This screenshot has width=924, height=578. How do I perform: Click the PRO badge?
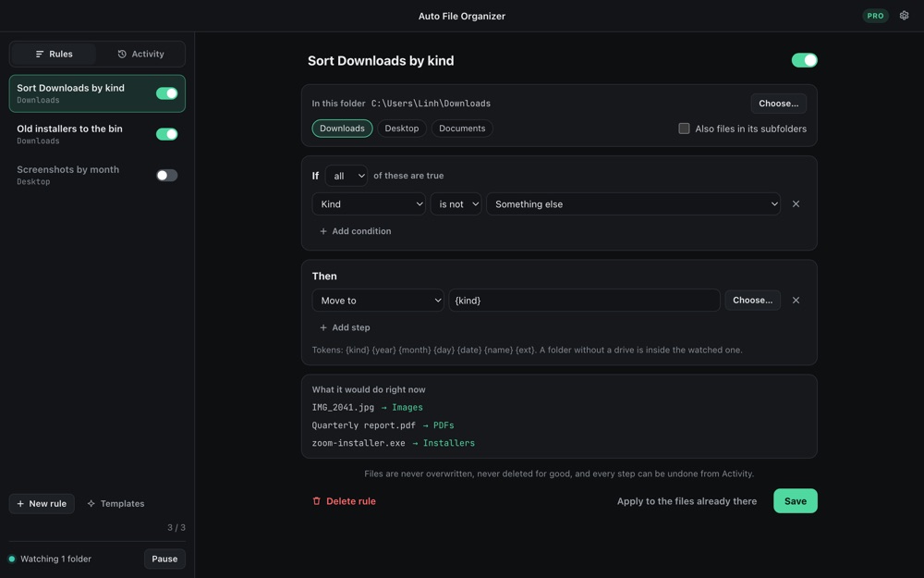[x=875, y=16]
